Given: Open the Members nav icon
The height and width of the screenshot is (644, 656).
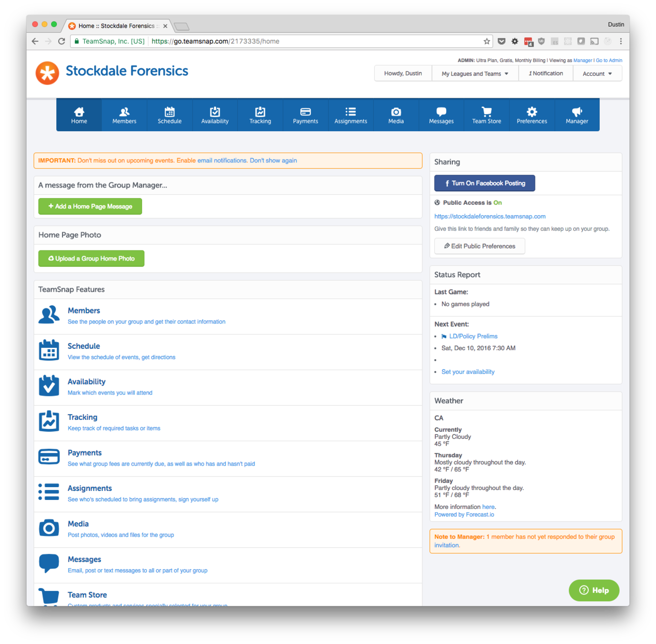Looking at the screenshot, I should tap(124, 115).
